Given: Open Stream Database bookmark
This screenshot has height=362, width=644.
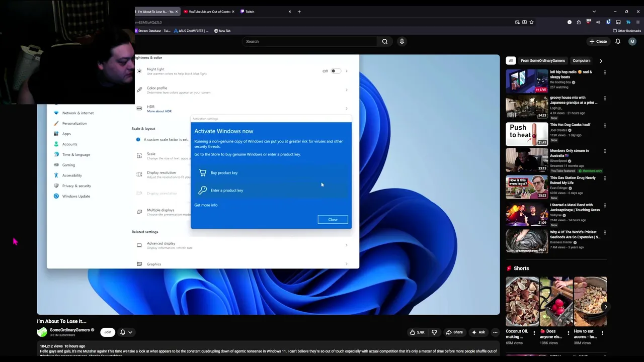Looking at the screenshot, I should click(152, 31).
